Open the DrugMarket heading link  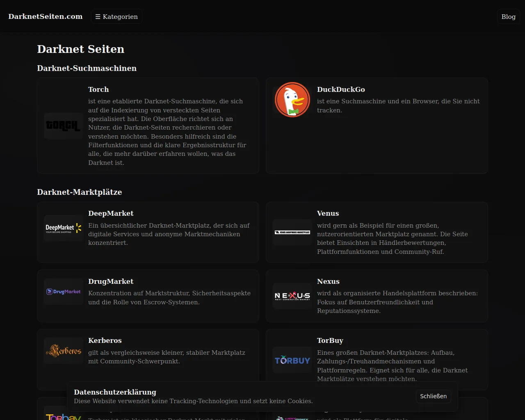click(111, 281)
